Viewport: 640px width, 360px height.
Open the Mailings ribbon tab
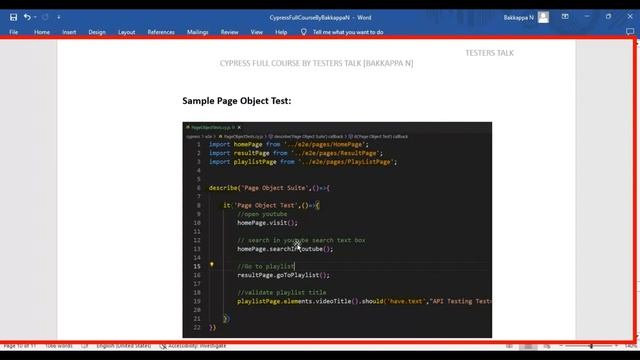tap(198, 32)
